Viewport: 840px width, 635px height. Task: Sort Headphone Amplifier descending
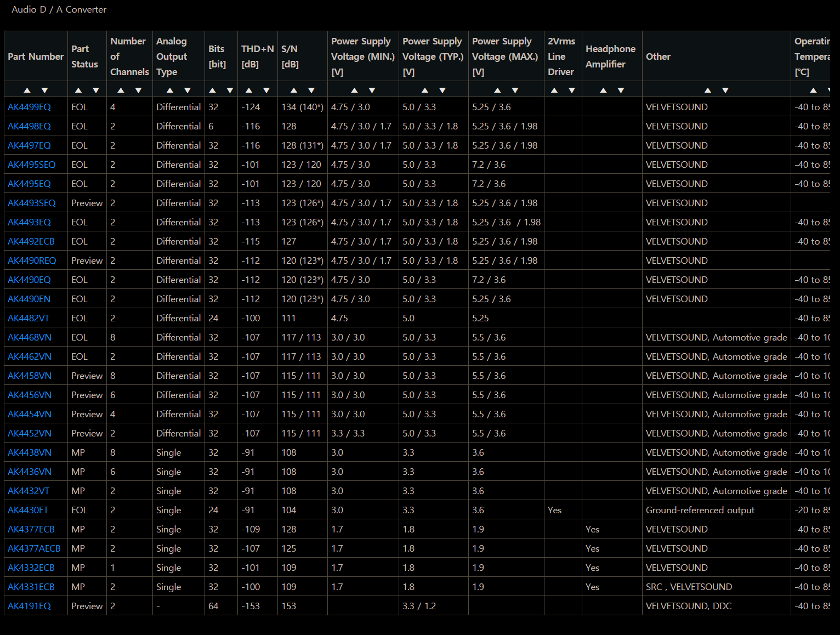click(621, 90)
